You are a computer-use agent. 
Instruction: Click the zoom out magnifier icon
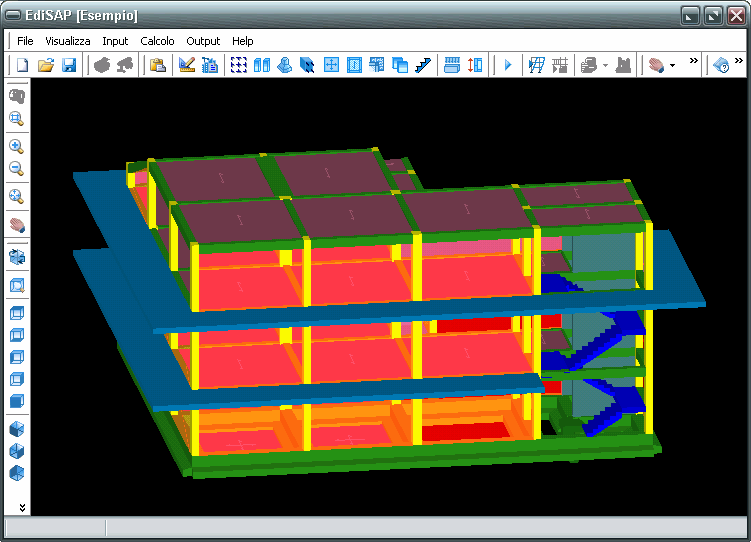point(16,169)
